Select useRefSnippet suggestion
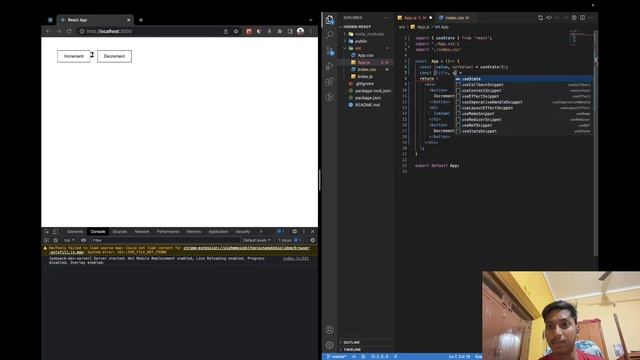 click(x=524, y=125)
